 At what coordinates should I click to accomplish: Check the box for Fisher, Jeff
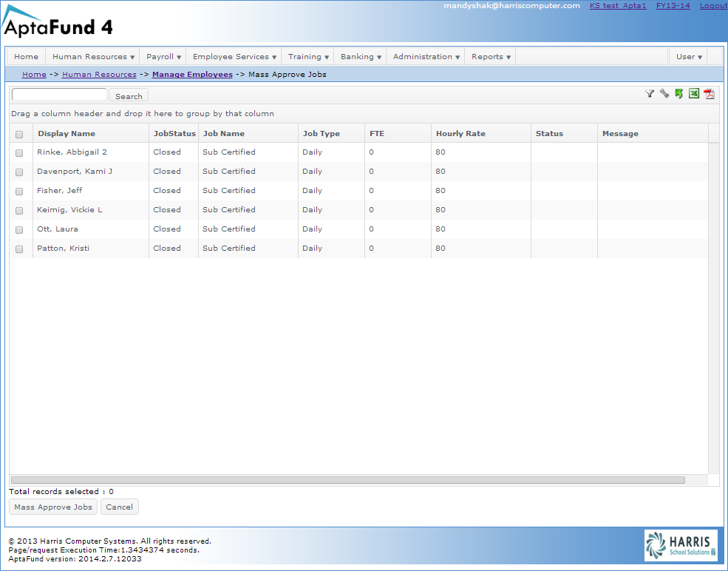(x=19, y=192)
